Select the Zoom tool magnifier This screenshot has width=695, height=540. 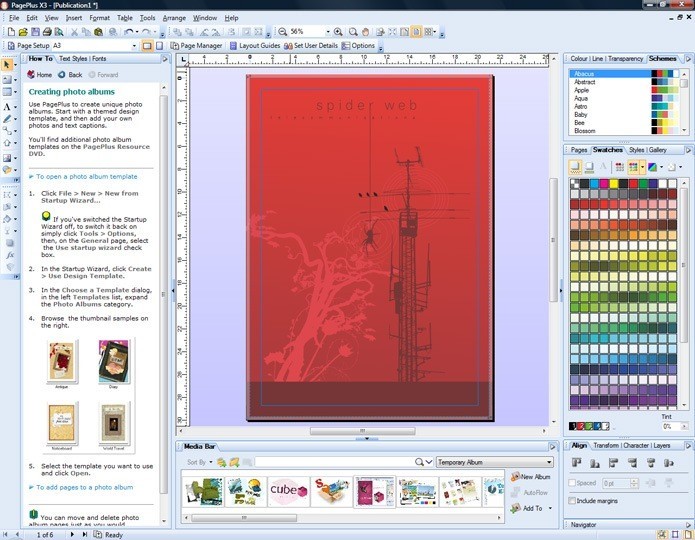point(353,31)
